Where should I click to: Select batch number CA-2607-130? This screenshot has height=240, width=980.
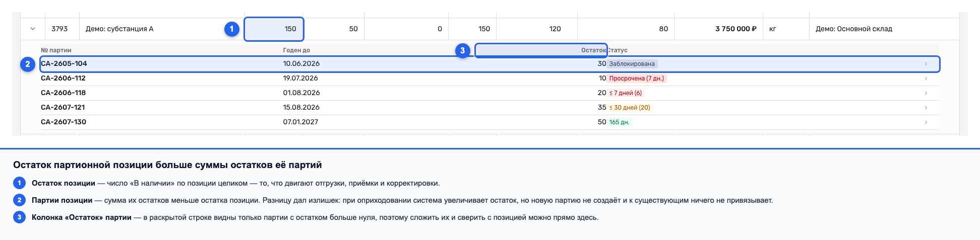click(x=64, y=122)
